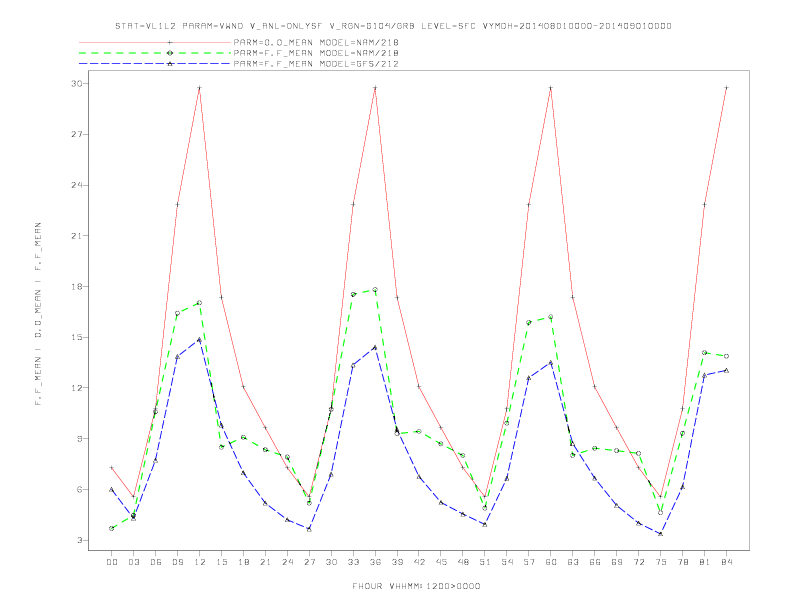Click x-axis tick label 69
792x612 pixels.
click(617, 562)
